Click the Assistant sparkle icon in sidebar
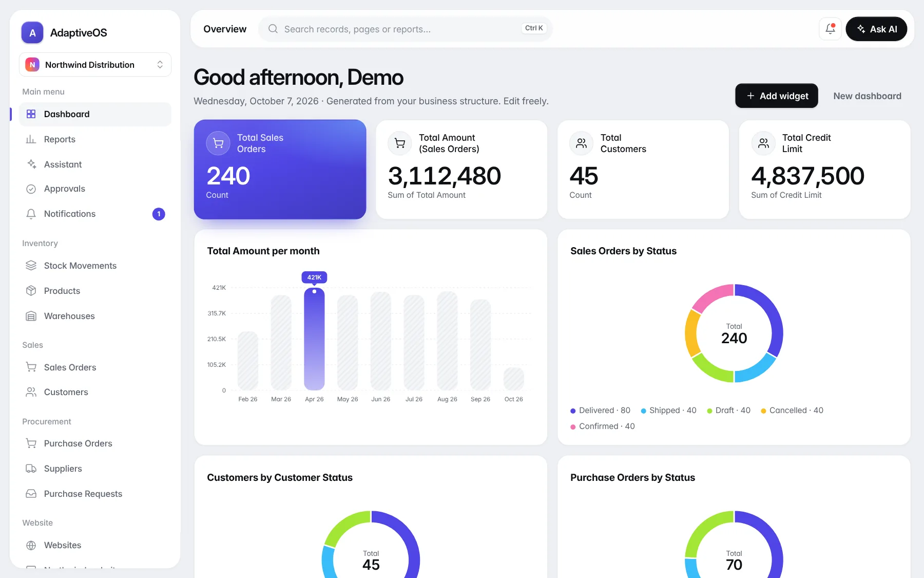Screen dimensions: 924x578 click(31, 164)
